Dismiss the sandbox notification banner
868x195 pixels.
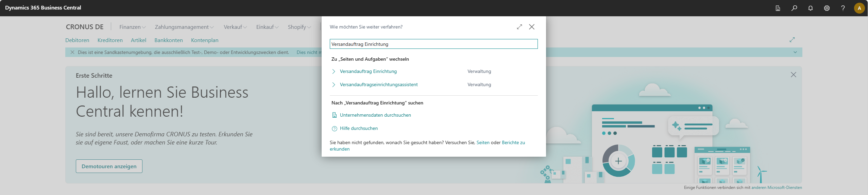(x=72, y=52)
